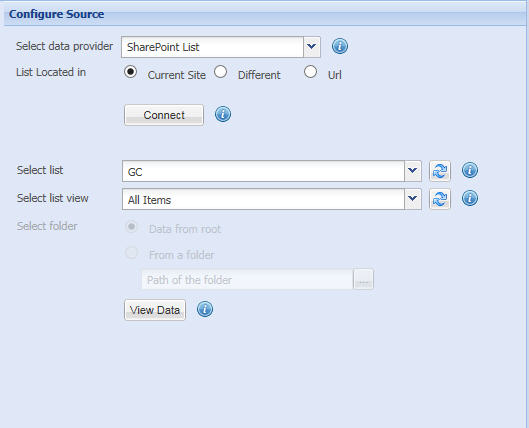This screenshot has width=529, height=428.
Task: Refresh the Select list dropdown
Action: coord(440,171)
